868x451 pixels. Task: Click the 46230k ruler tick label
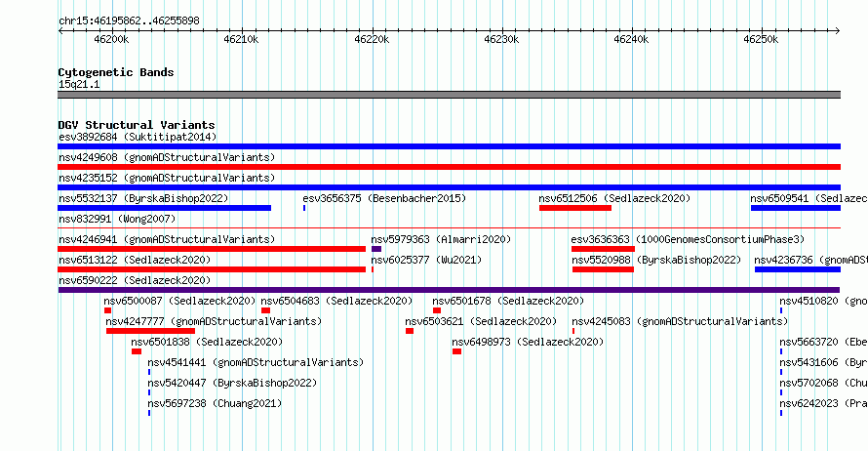pyautogui.click(x=501, y=40)
